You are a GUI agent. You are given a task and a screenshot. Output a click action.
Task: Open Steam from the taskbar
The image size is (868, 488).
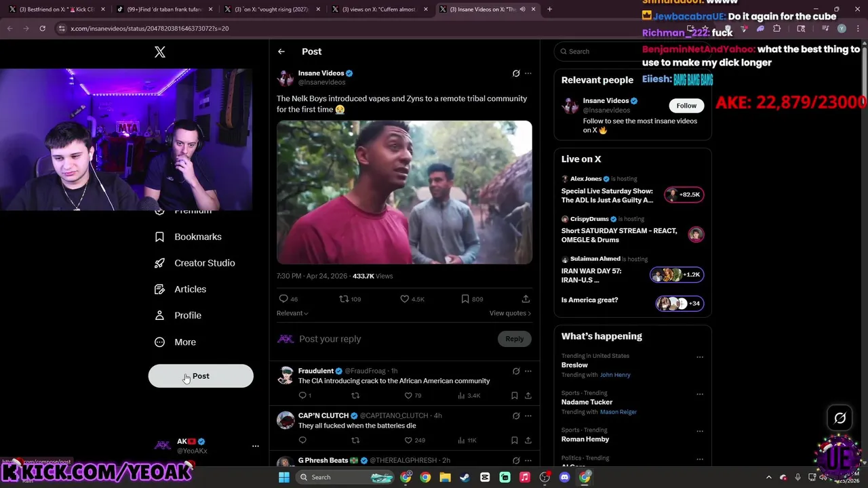pyautogui.click(x=465, y=477)
